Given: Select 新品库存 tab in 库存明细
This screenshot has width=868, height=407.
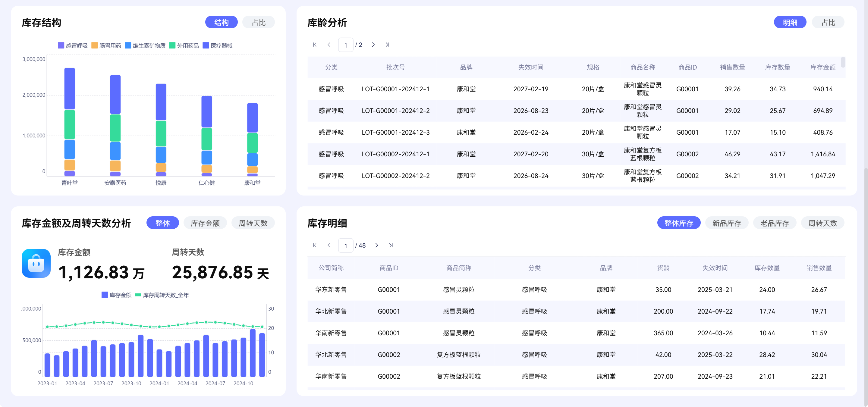Looking at the screenshot, I should point(726,223).
